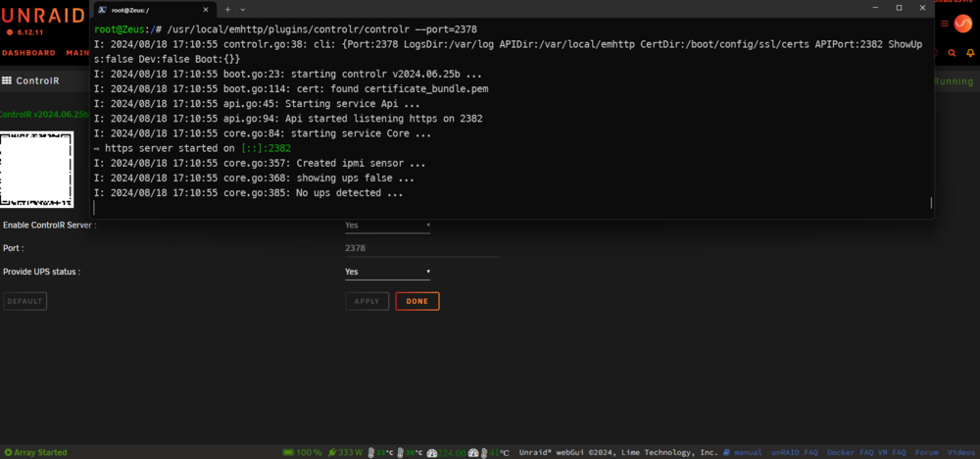Open the manual link in footer
The image size is (980, 459).
(x=743, y=452)
